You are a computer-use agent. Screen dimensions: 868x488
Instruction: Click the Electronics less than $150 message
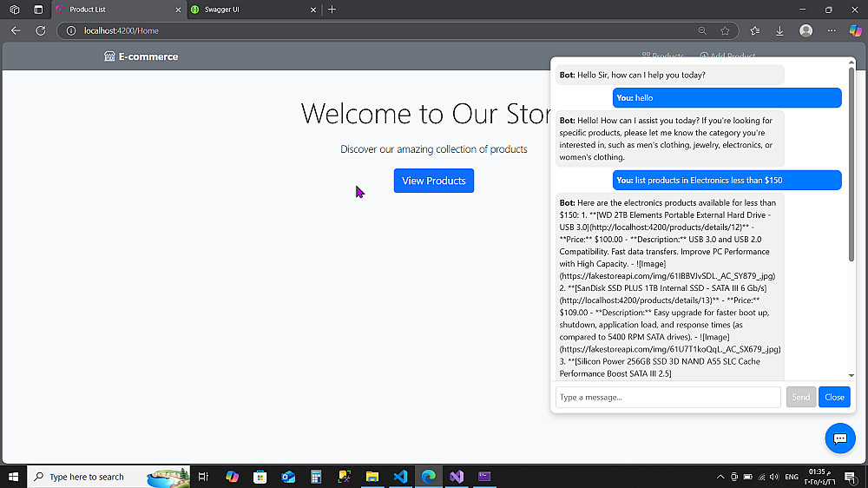[727, 180]
